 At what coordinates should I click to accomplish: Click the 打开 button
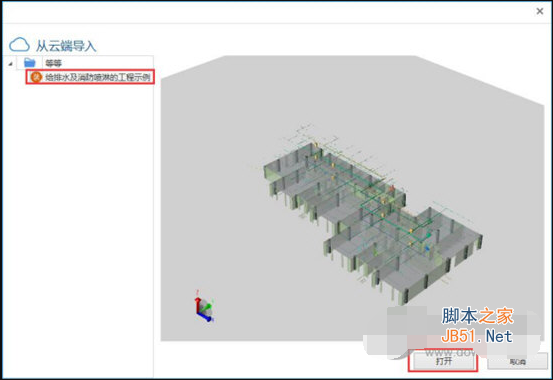click(x=444, y=361)
